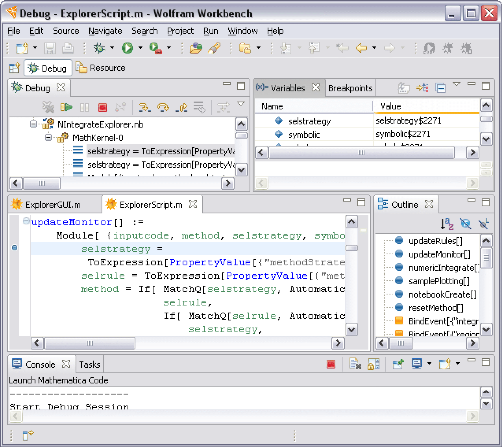
Task: Close the ExplorerScript.m editor tab
Action: click(x=193, y=204)
